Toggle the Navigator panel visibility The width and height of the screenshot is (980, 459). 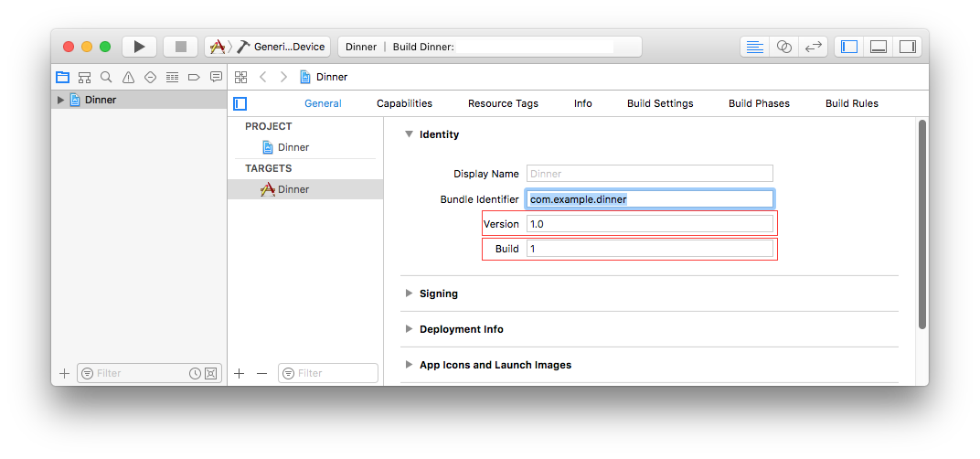(x=849, y=47)
